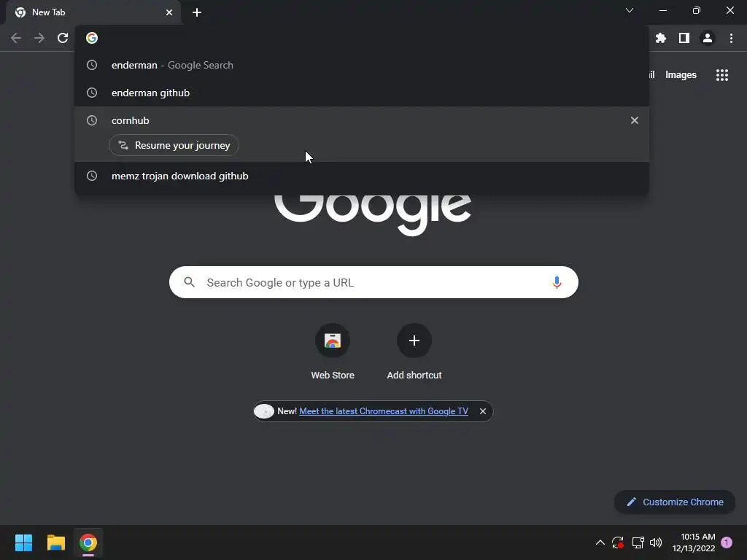Expand the tab search chevron
This screenshot has height=560, width=747.
tap(630, 10)
